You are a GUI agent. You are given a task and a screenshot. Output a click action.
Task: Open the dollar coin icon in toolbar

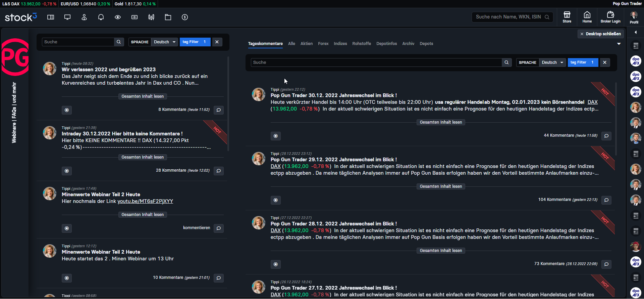coord(185,17)
